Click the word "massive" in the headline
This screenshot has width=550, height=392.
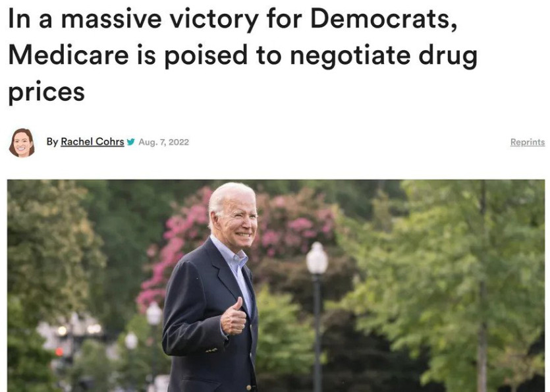point(111,19)
